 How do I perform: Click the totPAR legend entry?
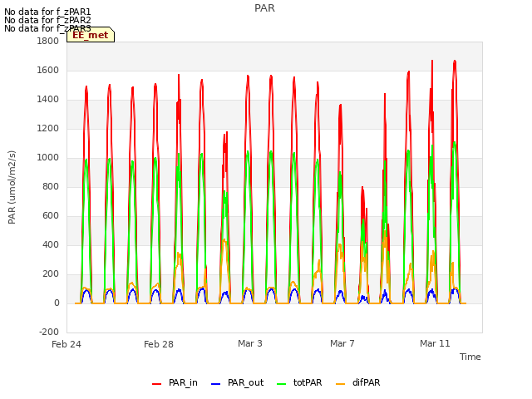point(299,382)
